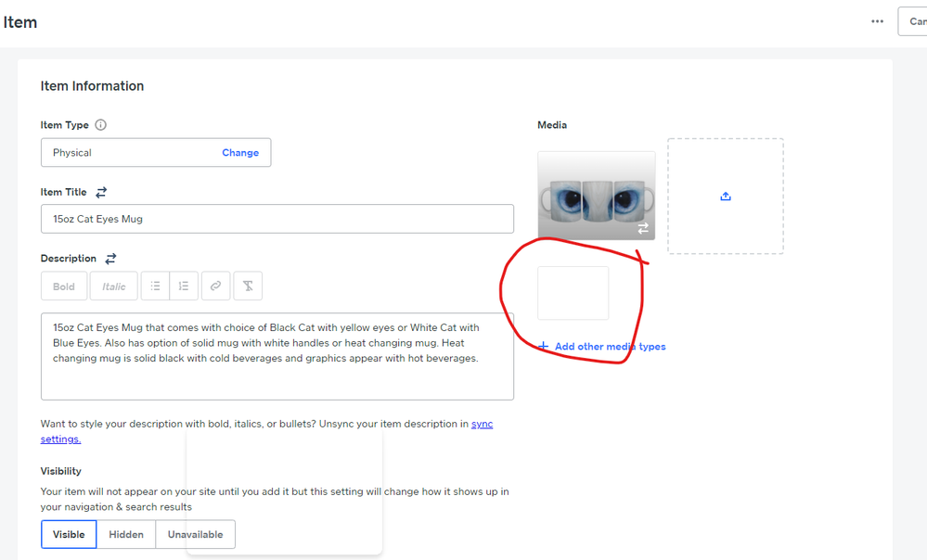927x560 pixels.
Task: Click the empty media thumbnail placeholder
Action: pos(573,293)
